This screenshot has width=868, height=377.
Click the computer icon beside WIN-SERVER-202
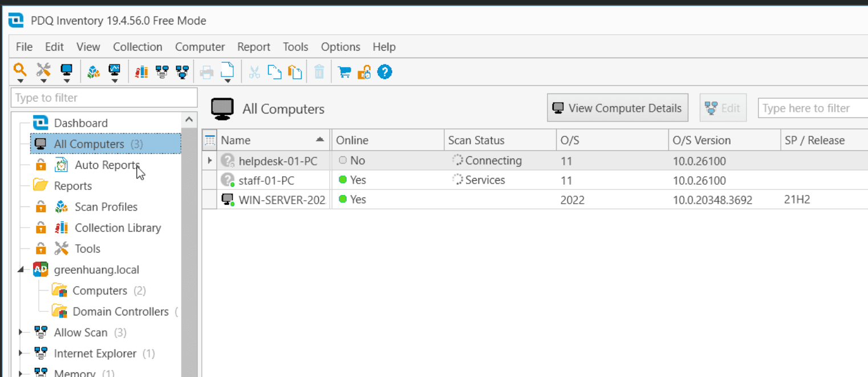[x=228, y=200]
